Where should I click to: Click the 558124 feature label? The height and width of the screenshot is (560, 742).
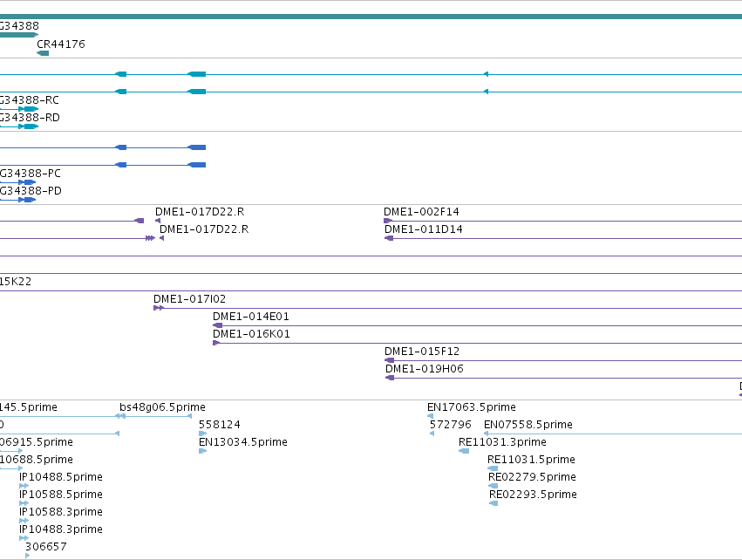point(220,425)
